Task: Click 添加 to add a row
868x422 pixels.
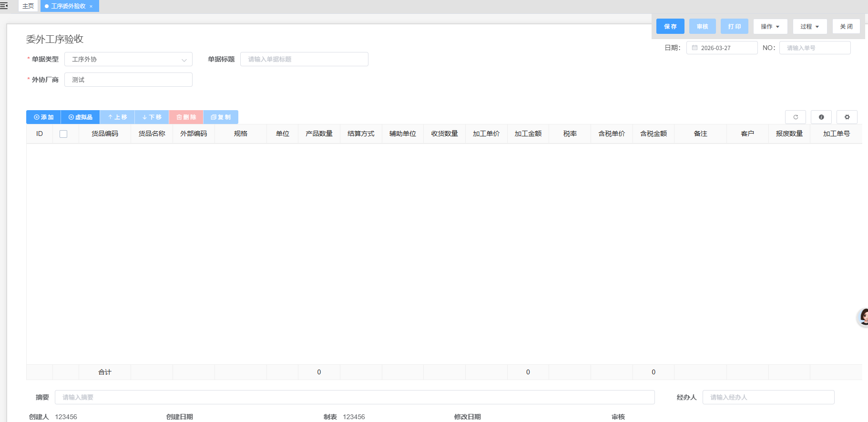Action: point(43,117)
